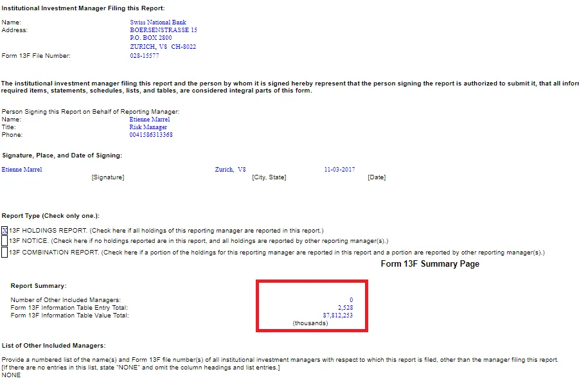The image size is (579, 392).
Task: Click 'Form 13F File Number:' label
Action: 36,56
